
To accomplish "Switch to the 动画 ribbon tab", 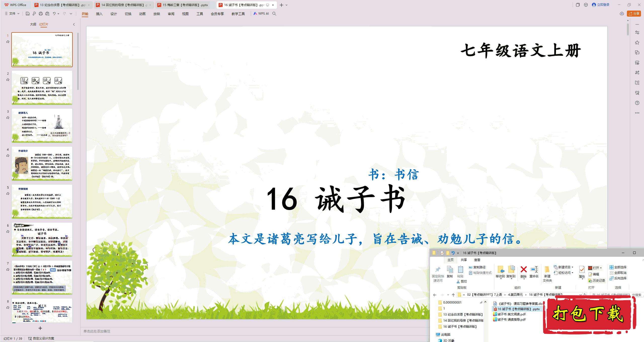I will coord(142,14).
